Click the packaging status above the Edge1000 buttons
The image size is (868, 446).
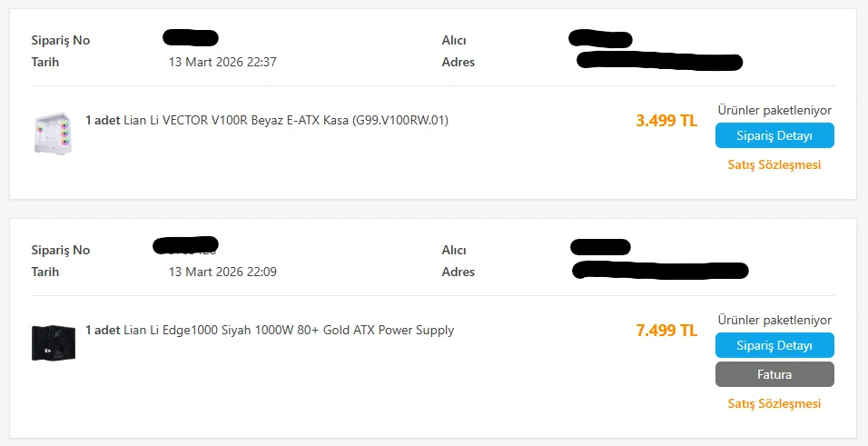click(x=774, y=320)
